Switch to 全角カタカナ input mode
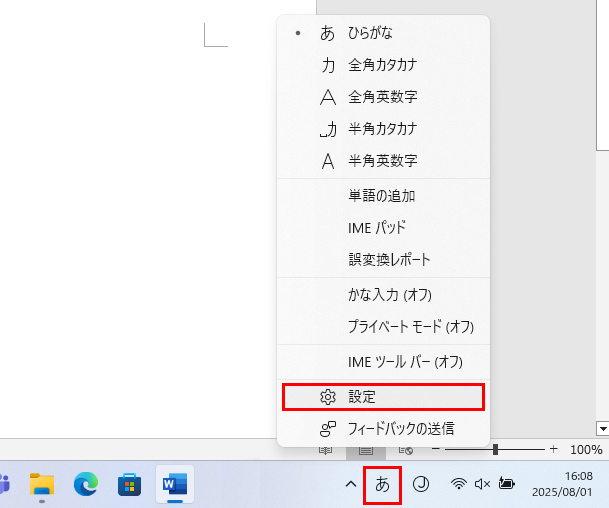This screenshot has height=508, width=609. 382,65
